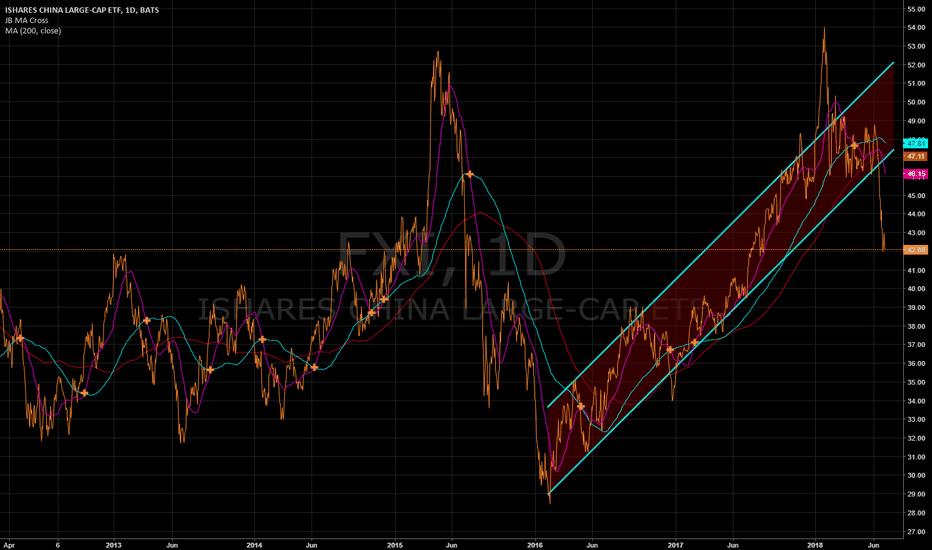Click the 36.00 price axis label

click(916, 364)
